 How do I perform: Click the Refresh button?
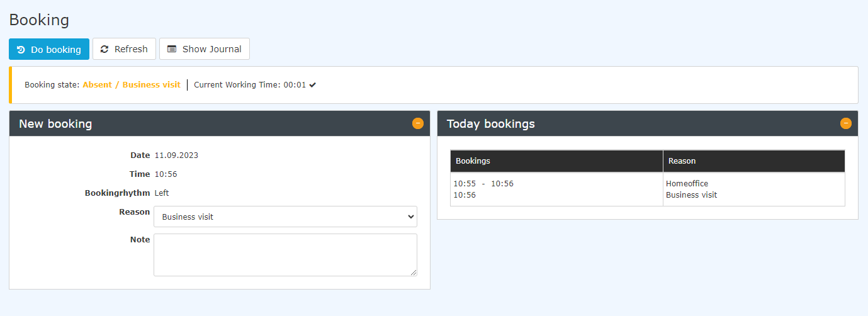(124, 49)
